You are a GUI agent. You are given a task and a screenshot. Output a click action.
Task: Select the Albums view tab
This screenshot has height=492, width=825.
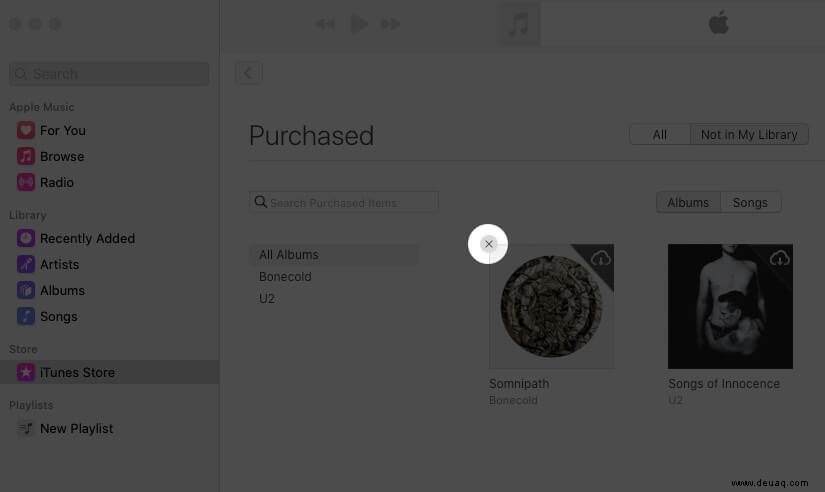(x=688, y=202)
